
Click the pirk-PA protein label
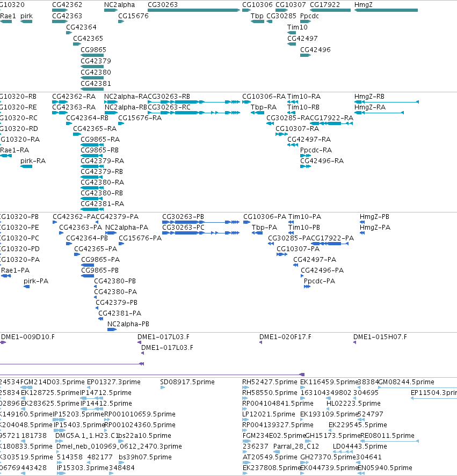coord(36,281)
